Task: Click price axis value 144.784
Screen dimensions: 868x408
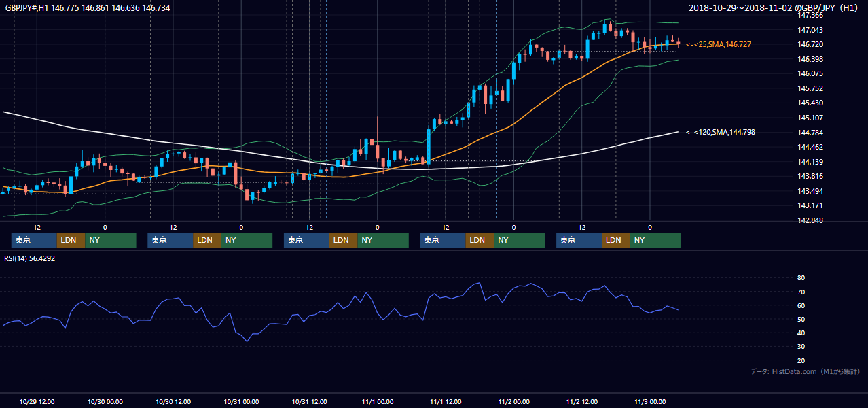Action: (x=810, y=132)
